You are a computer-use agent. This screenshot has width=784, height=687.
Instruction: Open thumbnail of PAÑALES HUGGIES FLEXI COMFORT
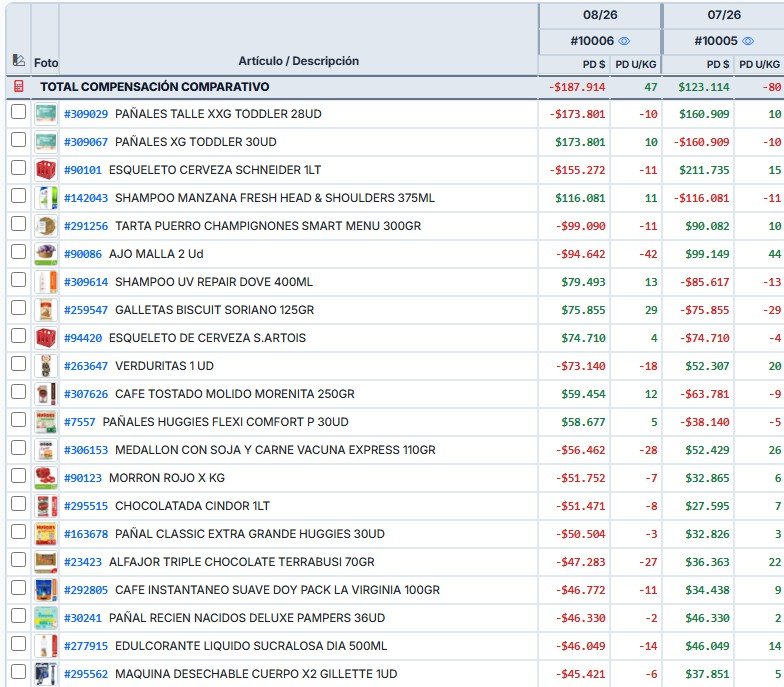point(46,422)
